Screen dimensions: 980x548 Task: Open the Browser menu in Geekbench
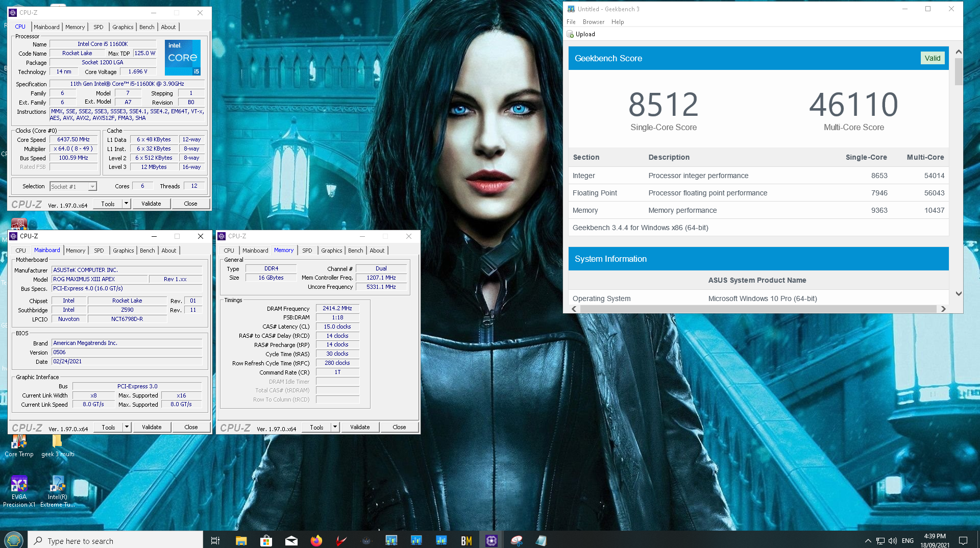point(593,22)
